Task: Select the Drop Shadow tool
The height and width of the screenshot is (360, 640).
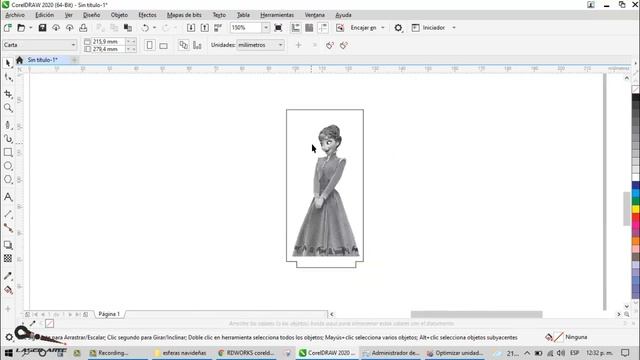Action: click(8, 245)
